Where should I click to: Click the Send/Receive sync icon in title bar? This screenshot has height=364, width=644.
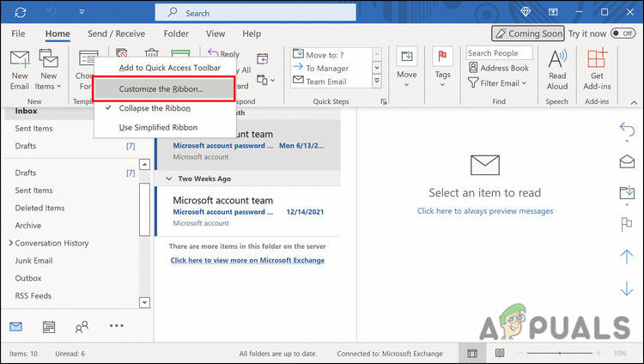(20, 12)
